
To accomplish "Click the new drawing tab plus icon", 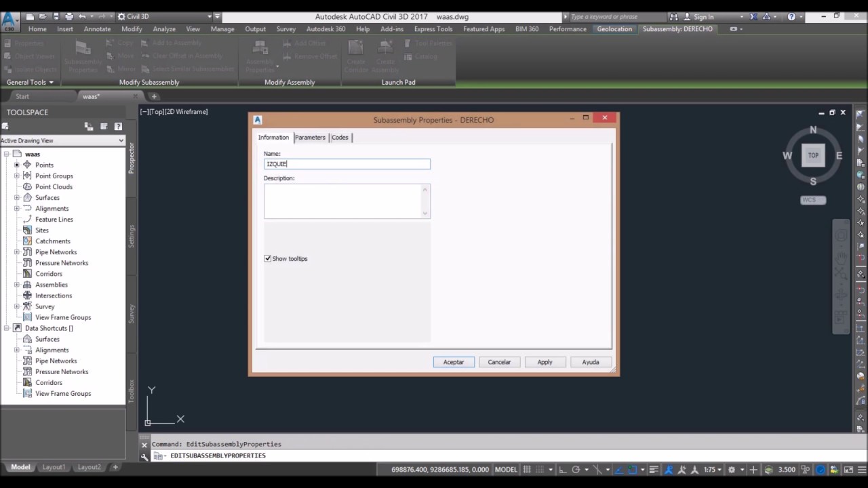I will [154, 96].
